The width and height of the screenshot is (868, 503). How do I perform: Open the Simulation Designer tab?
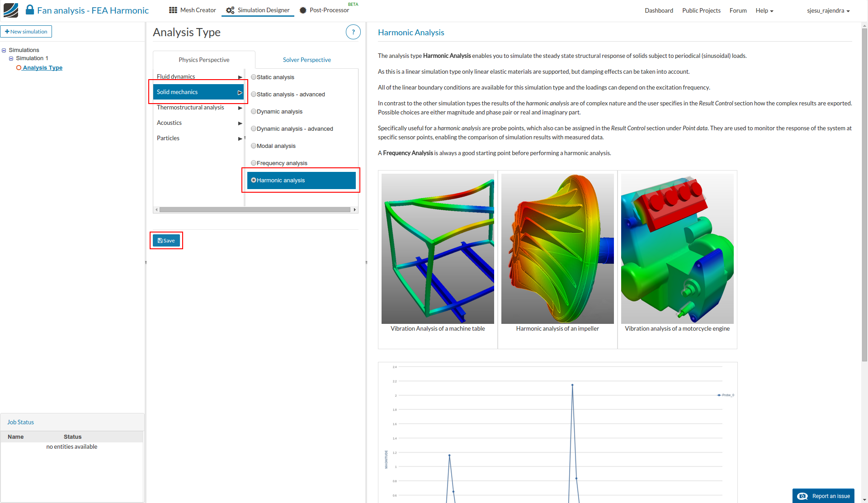coord(258,10)
